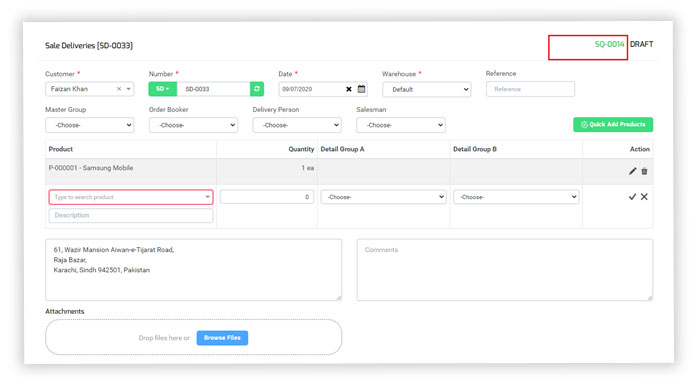Clear customer Faizan Khan with small x
The width and height of the screenshot is (699, 390).
(119, 89)
